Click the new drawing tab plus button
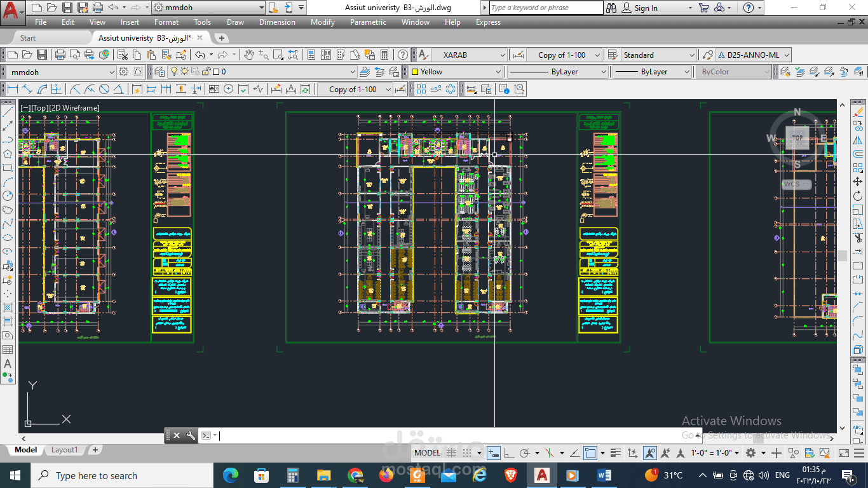Viewport: 868px width, 488px height. 221,38
